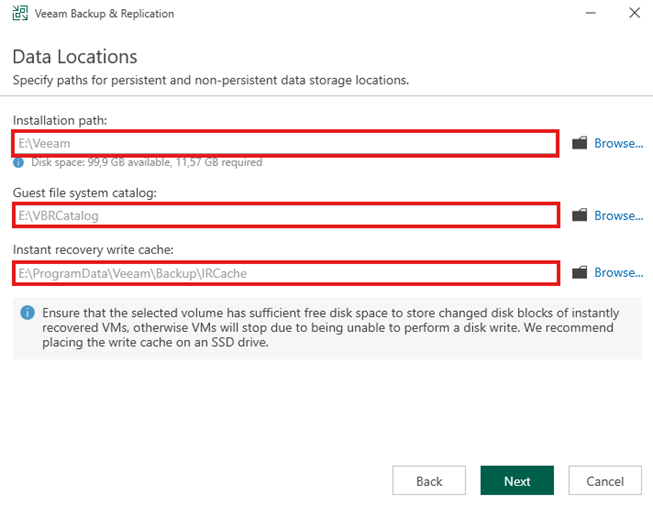This screenshot has width=653, height=506.
Task: Click the folder icon beside Guest file system catalog
Action: [579, 215]
